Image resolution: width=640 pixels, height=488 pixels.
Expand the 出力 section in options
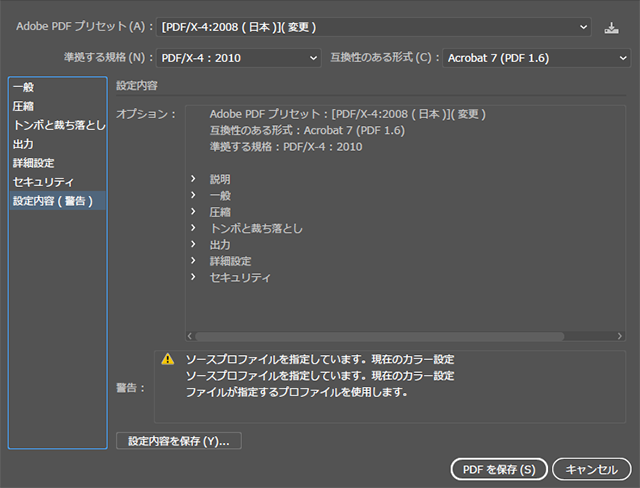pos(193,244)
